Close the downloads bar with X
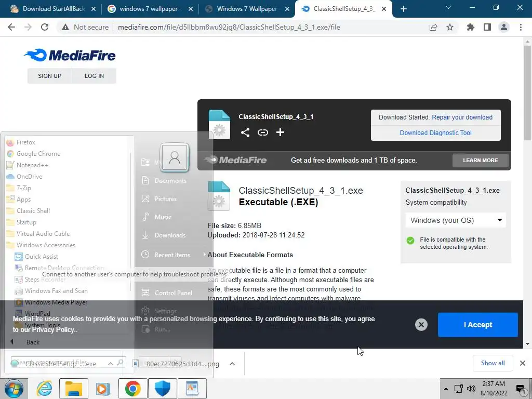The width and height of the screenshot is (532, 399). [x=523, y=363]
